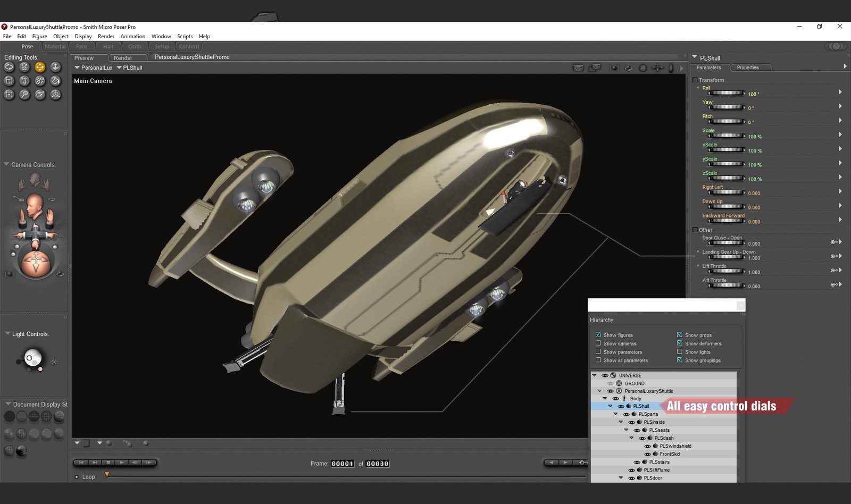Open the Animation menu
Image resolution: width=851 pixels, height=504 pixels.
click(133, 36)
